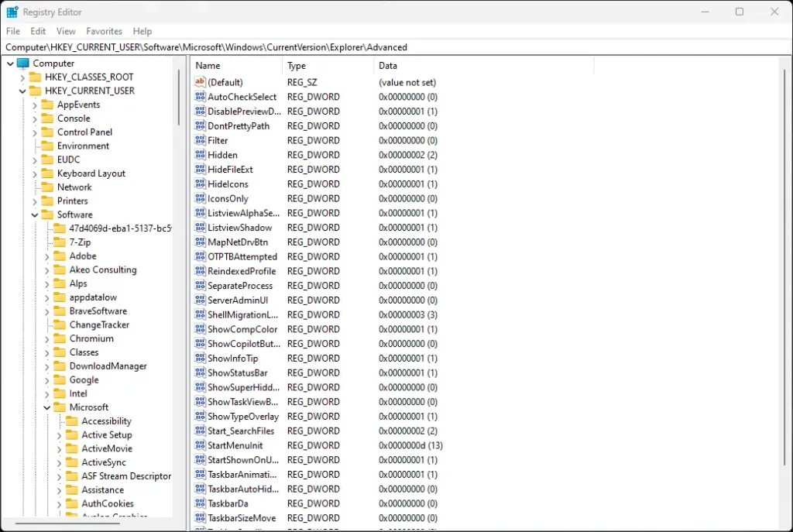Image resolution: width=793 pixels, height=532 pixels.
Task: Click the Start_SearchFiles DWORD icon
Action: click(201, 431)
